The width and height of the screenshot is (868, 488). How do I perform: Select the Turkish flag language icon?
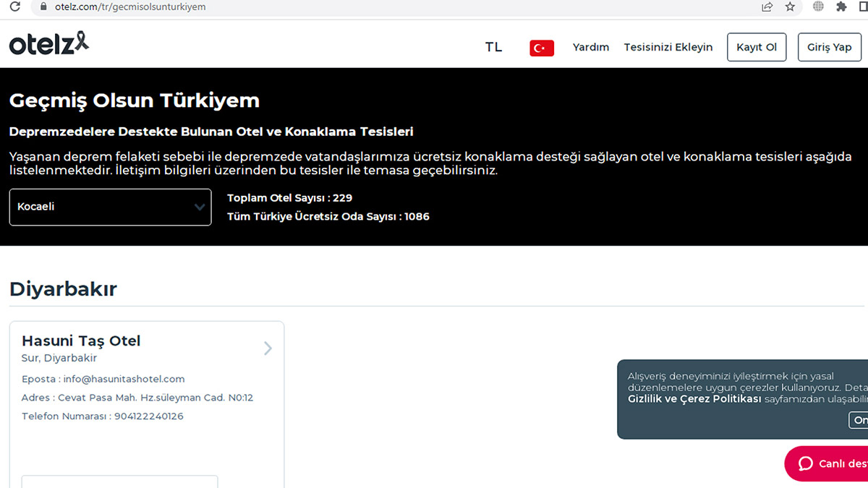542,48
